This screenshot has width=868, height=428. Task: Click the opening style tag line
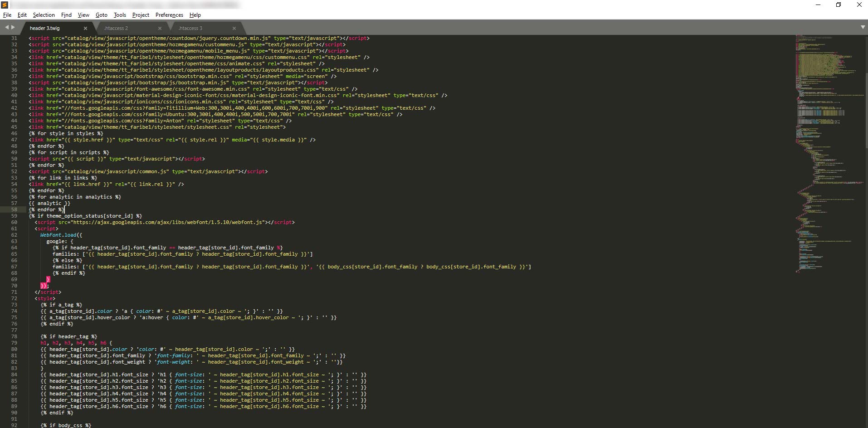[x=45, y=298]
